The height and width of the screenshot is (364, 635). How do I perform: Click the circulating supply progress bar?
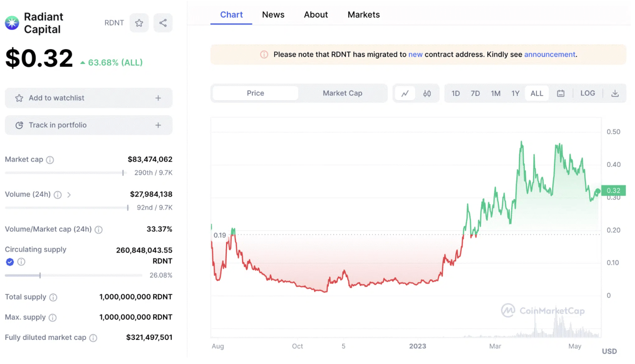point(73,276)
